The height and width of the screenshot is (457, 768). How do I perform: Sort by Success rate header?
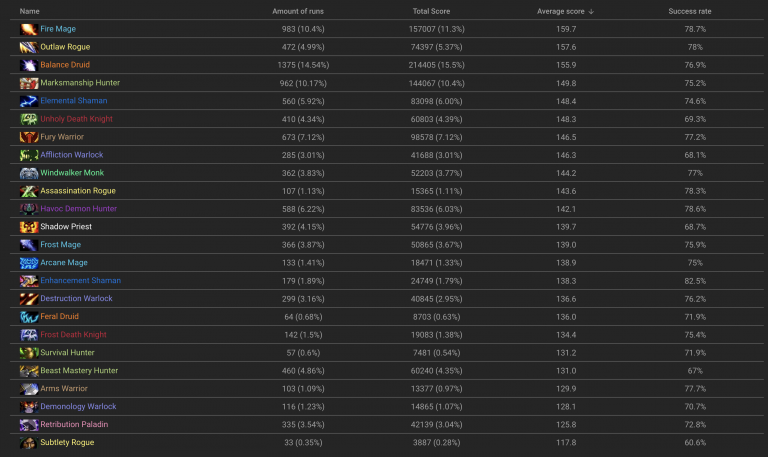690,11
